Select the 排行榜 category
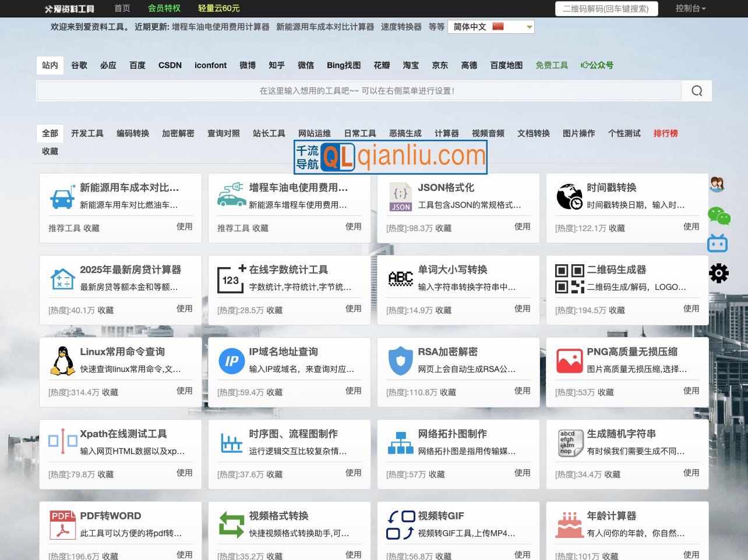The height and width of the screenshot is (560, 748). pos(665,133)
